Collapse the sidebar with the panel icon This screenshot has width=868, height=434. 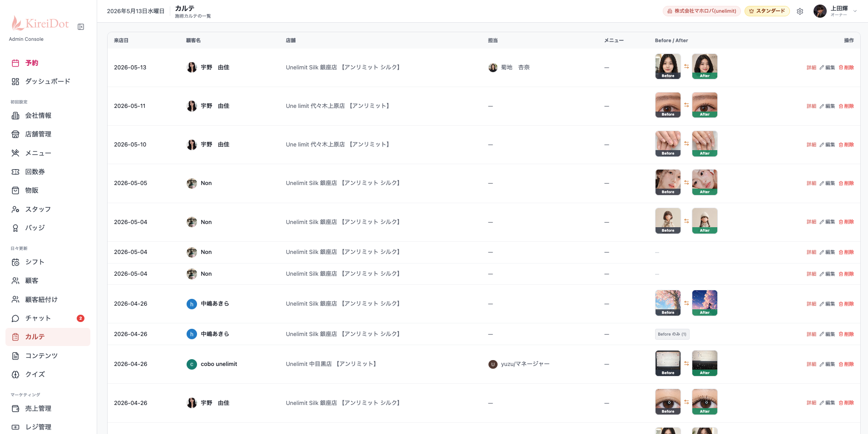pos(81,27)
